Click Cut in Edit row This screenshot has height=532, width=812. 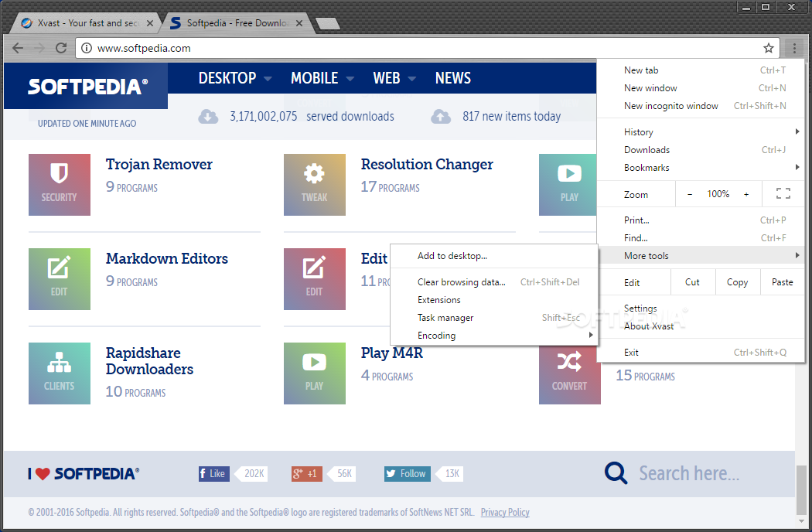click(x=692, y=282)
